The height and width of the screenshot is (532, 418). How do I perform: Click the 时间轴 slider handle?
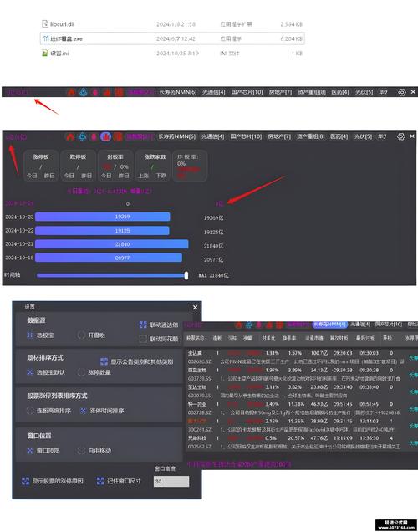point(186,275)
